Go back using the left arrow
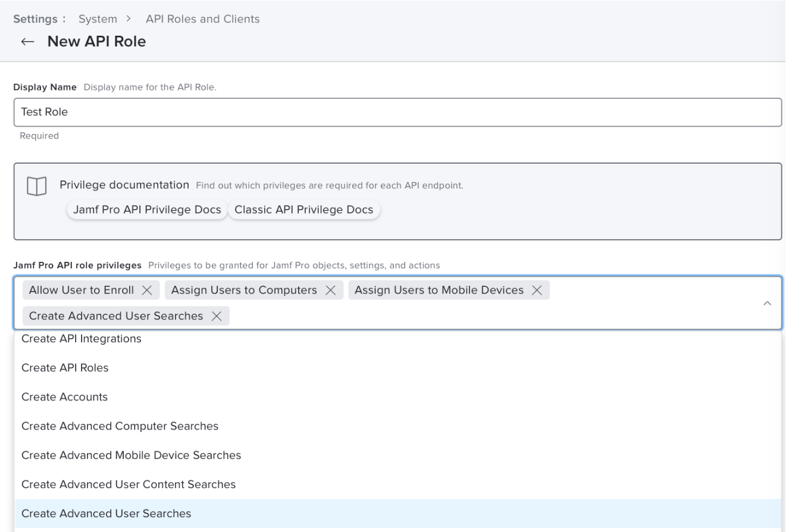 point(26,42)
